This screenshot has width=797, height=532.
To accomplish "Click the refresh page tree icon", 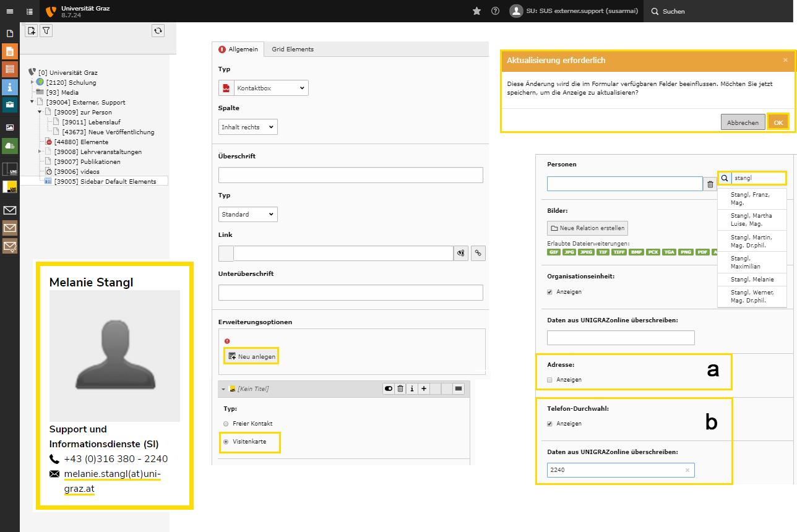I will 158,31.
